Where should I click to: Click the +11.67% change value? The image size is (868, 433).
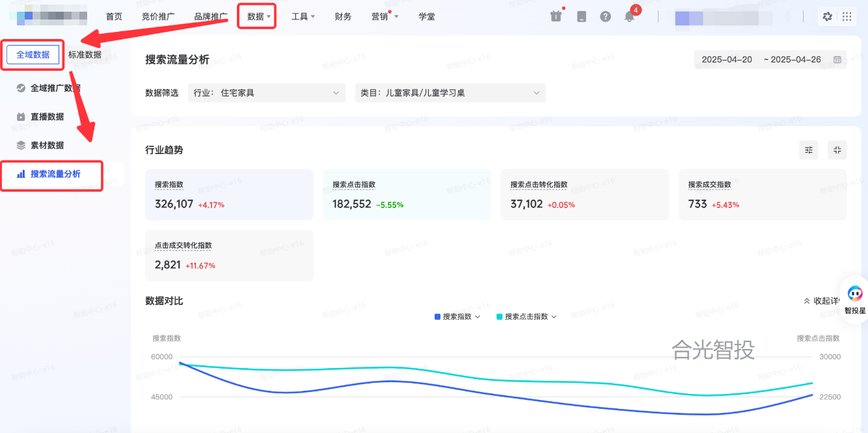(200, 266)
